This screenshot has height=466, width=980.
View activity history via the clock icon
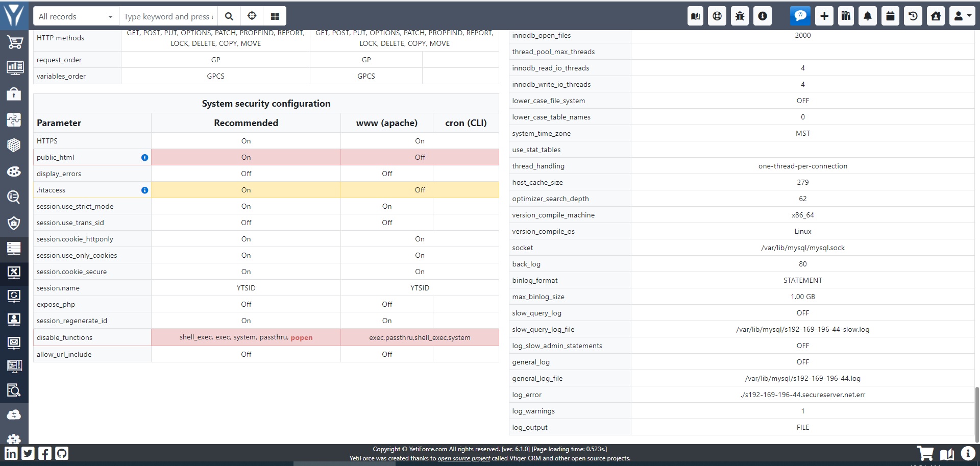pyautogui.click(x=913, y=16)
